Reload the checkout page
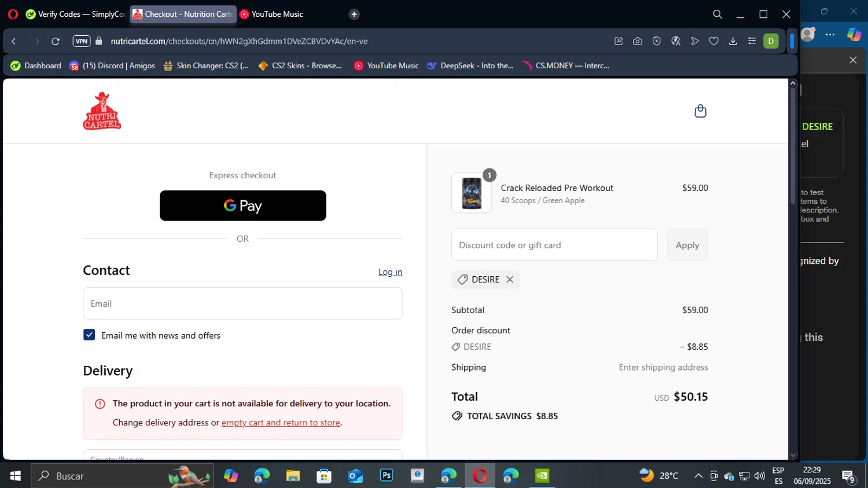The image size is (868, 488). pos(56,41)
